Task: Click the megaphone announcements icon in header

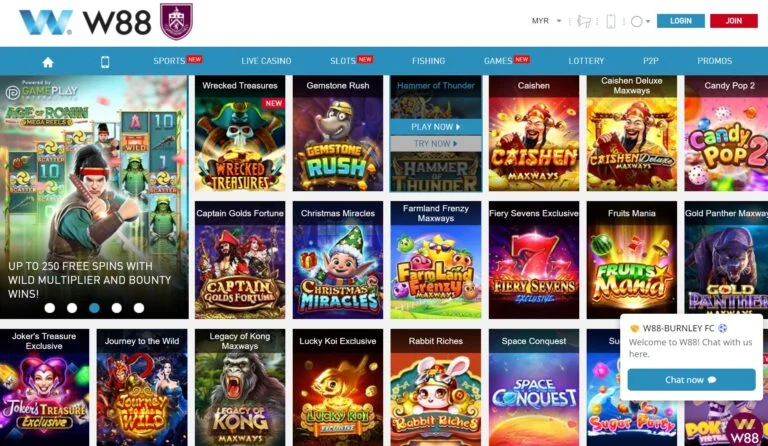Action: (583, 21)
